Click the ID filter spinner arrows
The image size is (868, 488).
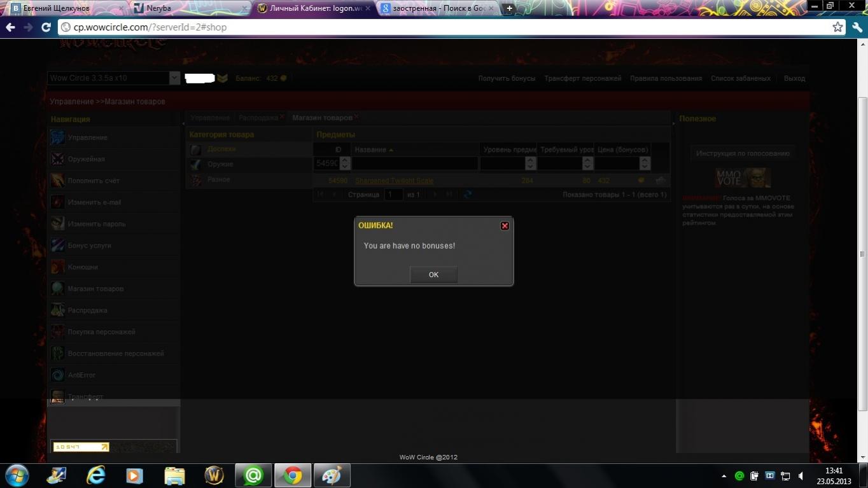pyautogui.click(x=345, y=164)
